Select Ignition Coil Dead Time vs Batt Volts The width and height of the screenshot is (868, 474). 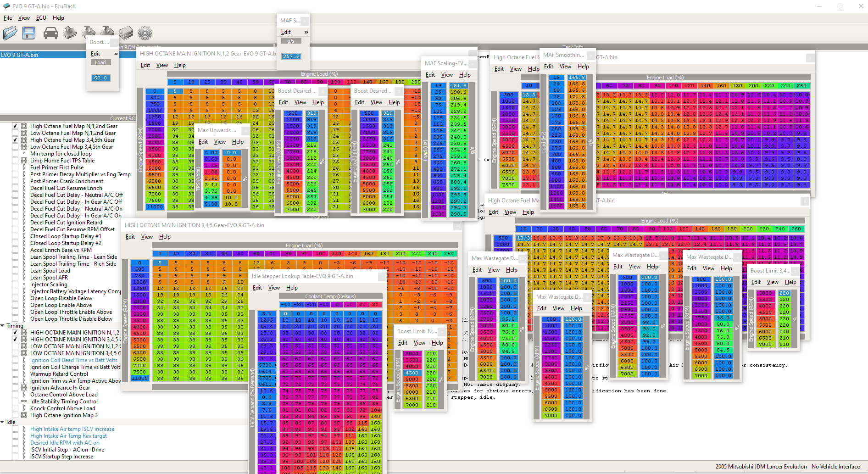coord(73,360)
